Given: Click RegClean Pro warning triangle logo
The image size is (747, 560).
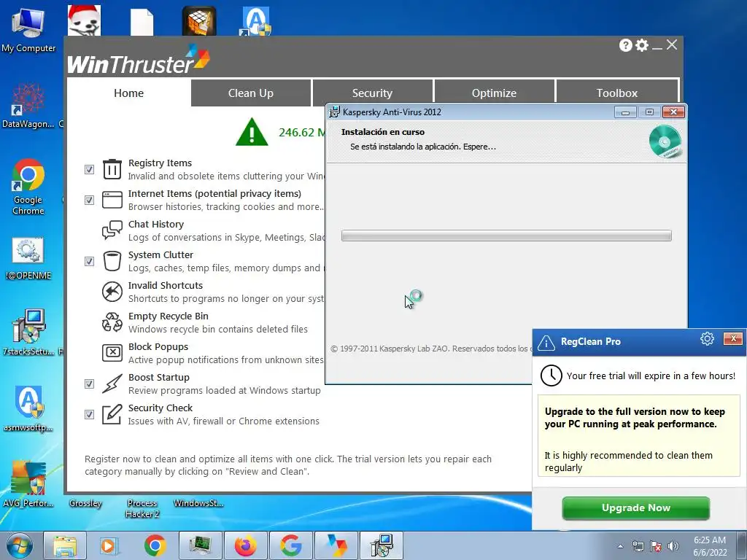Looking at the screenshot, I should [x=546, y=343].
